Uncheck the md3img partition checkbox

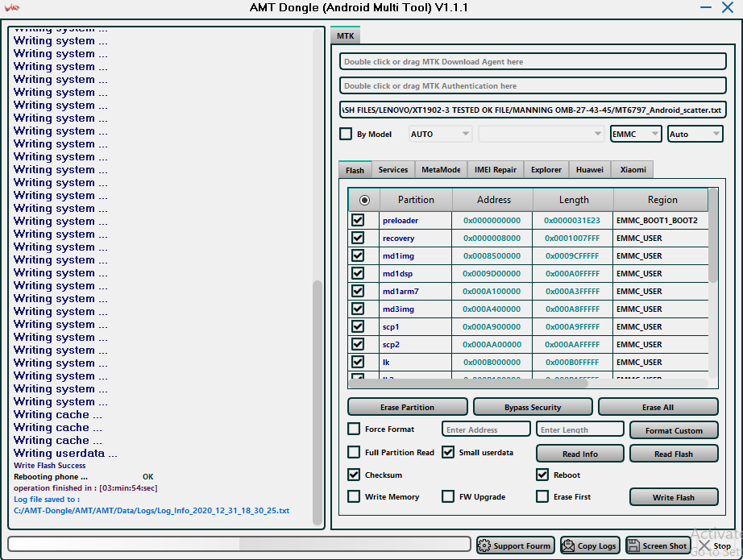coord(358,309)
